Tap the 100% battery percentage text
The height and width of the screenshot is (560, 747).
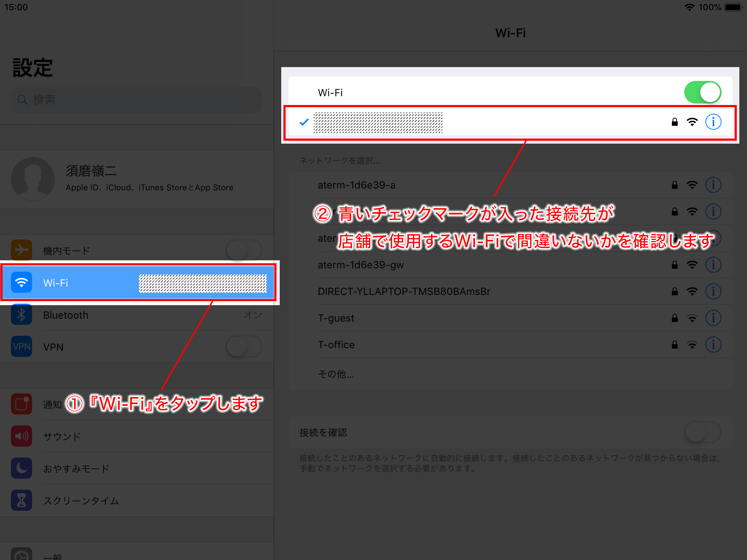click(710, 7)
